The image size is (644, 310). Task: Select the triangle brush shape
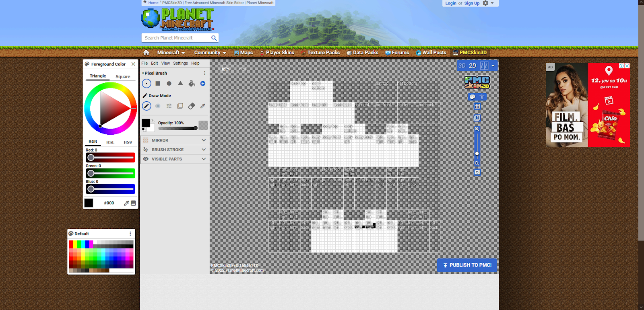click(x=180, y=83)
